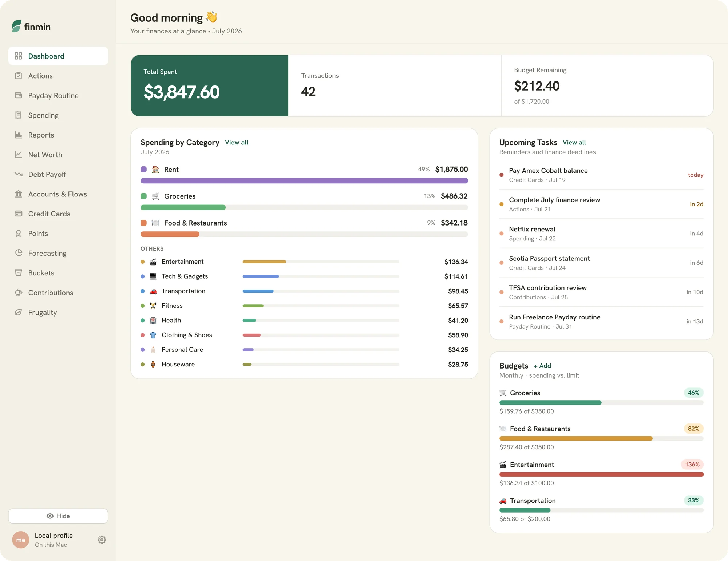Click the Accounts & Flows bank icon
728x561 pixels.
(x=19, y=194)
